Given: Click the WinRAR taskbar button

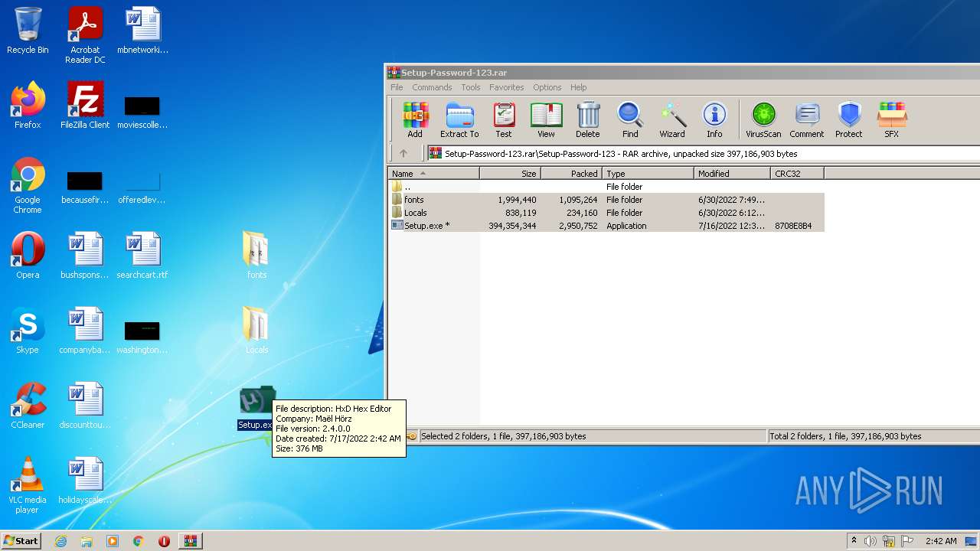Looking at the screenshot, I should [190, 541].
